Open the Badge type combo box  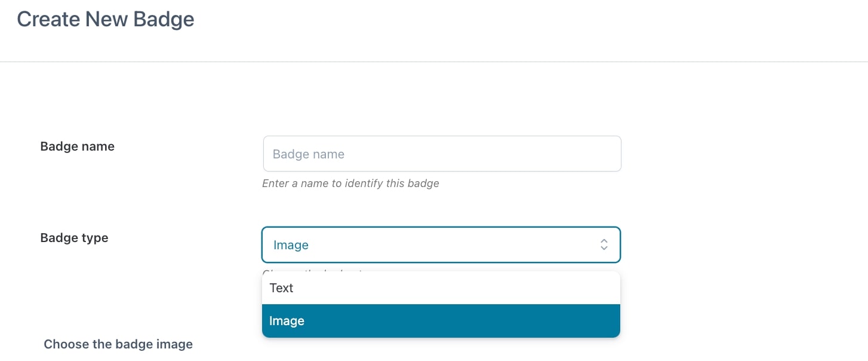click(441, 244)
